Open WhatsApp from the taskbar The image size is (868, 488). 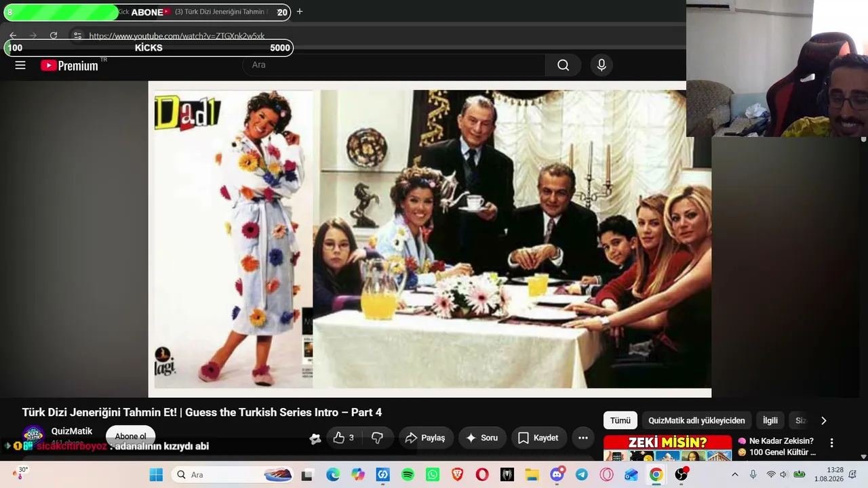(x=433, y=474)
